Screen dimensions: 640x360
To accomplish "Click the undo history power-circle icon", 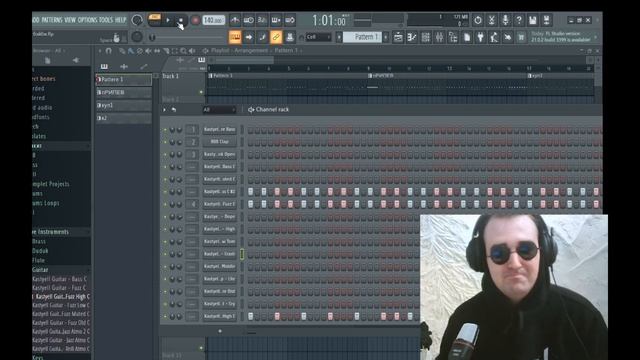I will tap(478, 20).
